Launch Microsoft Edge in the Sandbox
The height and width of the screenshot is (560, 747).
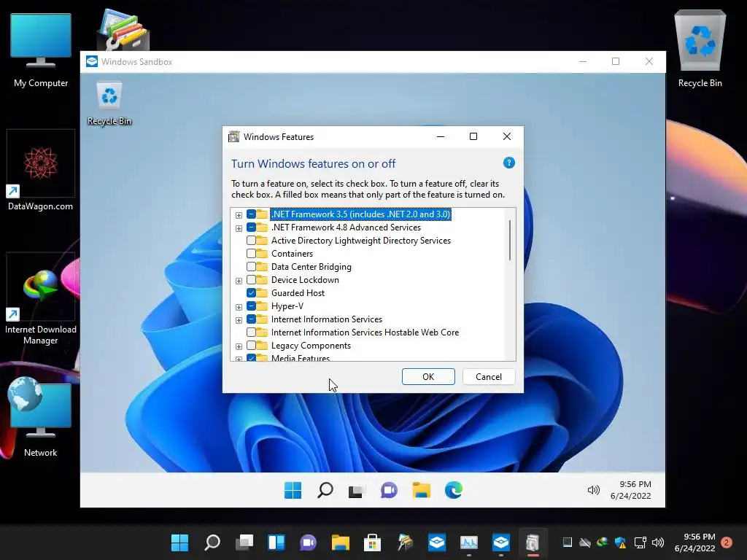(x=454, y=490)
